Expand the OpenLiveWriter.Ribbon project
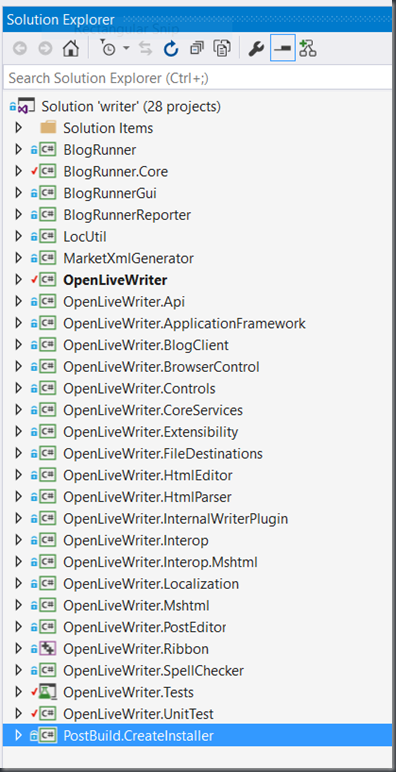The height and width of the screenshot is (772, 396). (x=19, y=649)
